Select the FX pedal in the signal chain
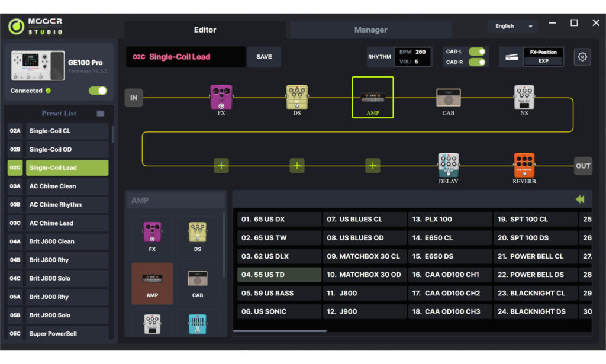 (221, 98)
